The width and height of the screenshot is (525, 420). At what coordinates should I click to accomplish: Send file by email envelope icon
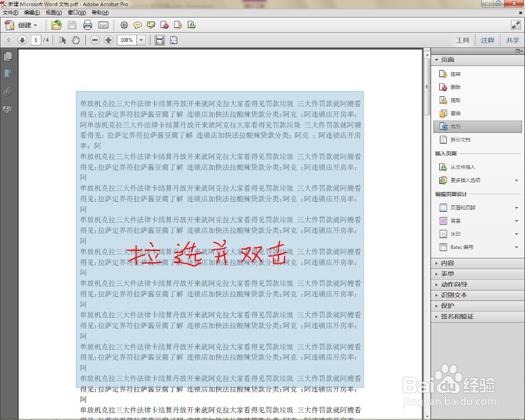(103, 25)
